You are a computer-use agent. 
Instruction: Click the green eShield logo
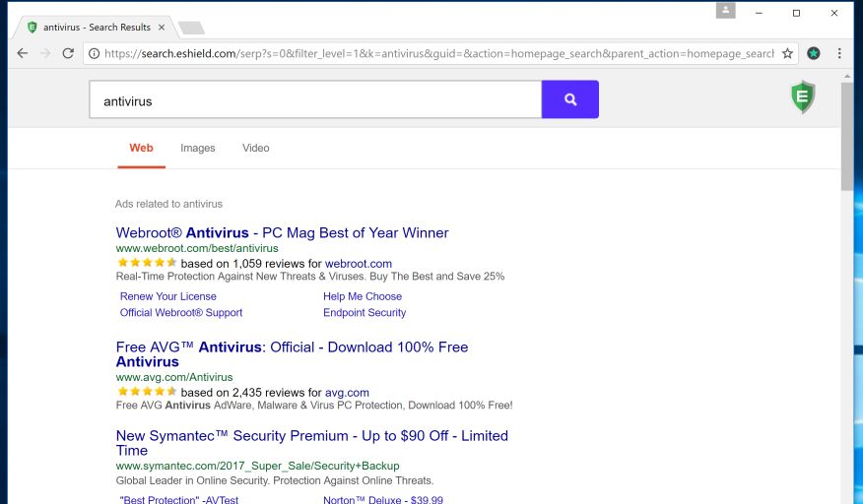[803, 96]
